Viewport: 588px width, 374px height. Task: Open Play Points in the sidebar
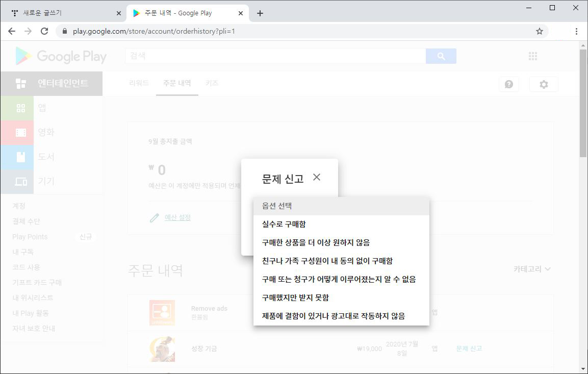coord(30,237)
